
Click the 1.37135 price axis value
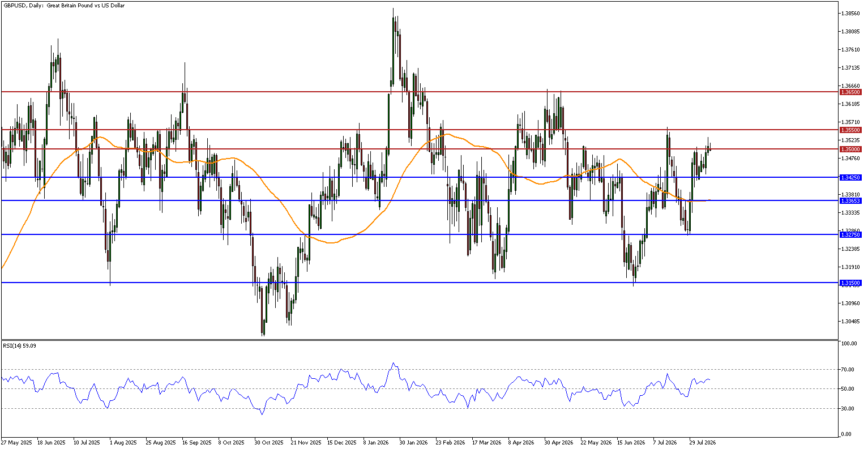click(x=851, y=67)
